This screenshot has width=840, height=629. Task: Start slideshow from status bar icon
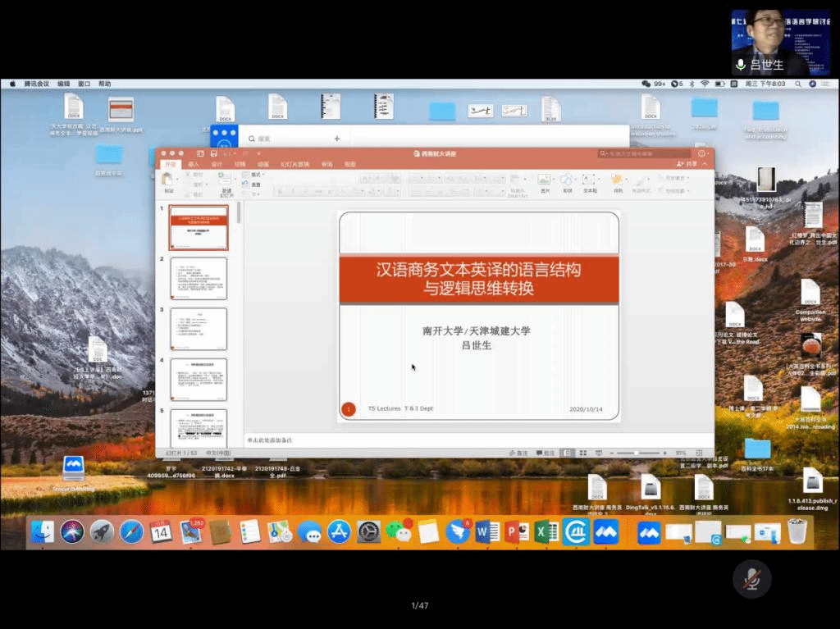pos(598,454)
